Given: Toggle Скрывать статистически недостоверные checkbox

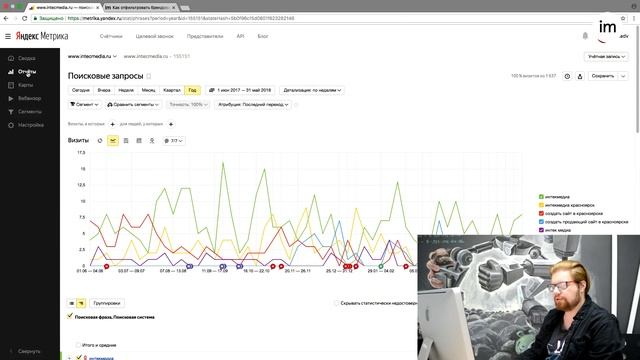Looking at the screenshot, I should (336, 303).
